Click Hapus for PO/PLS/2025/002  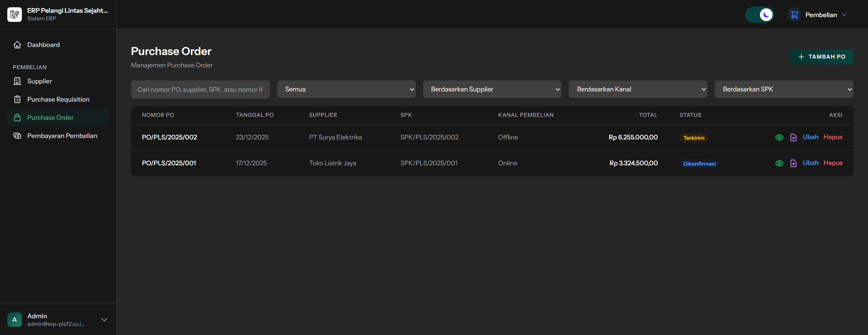click(x=833, y=137)
